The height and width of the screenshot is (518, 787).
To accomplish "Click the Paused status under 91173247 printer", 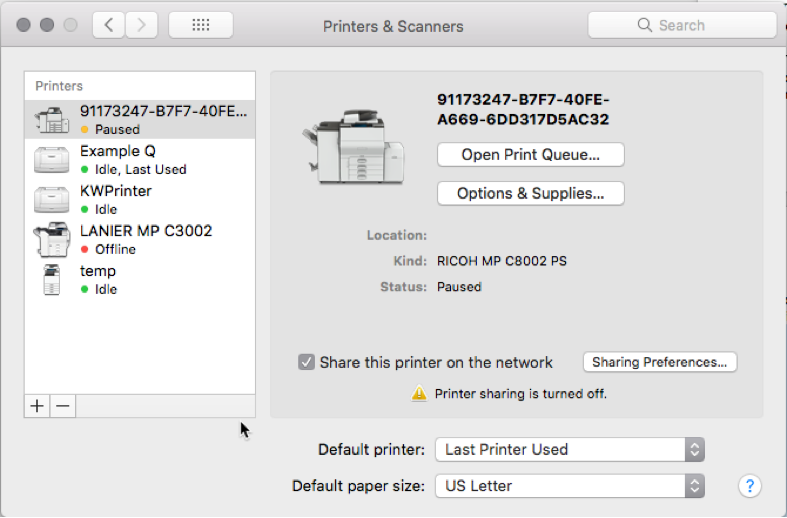I will (x=117, y=130).
